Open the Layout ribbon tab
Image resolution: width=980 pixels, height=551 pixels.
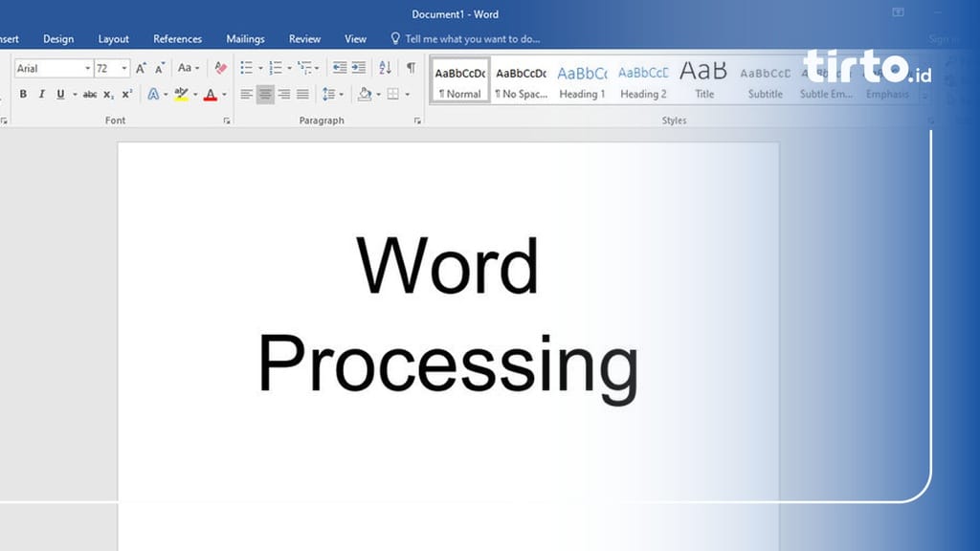(113, 39)
